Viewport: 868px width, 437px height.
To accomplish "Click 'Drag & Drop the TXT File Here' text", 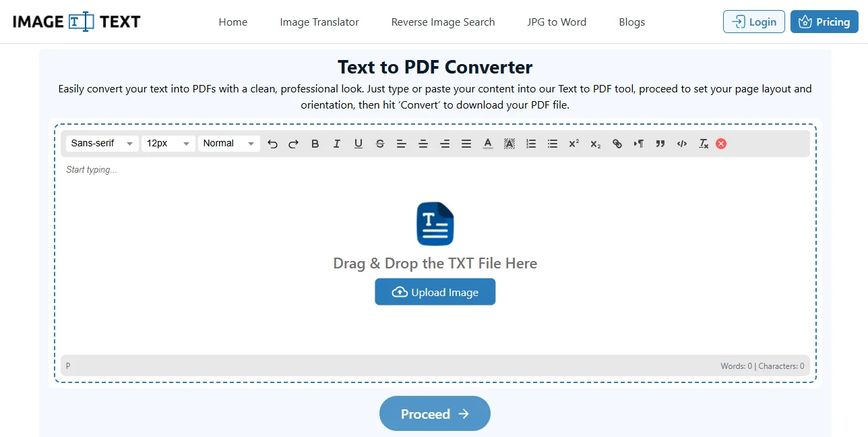I will pos(435,263).
